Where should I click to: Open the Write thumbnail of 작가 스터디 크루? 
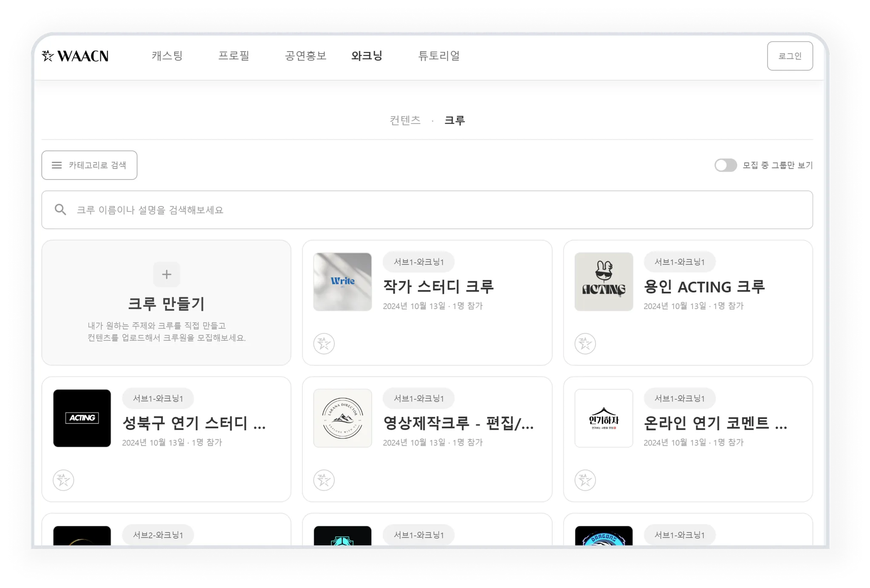click(342, 282)
